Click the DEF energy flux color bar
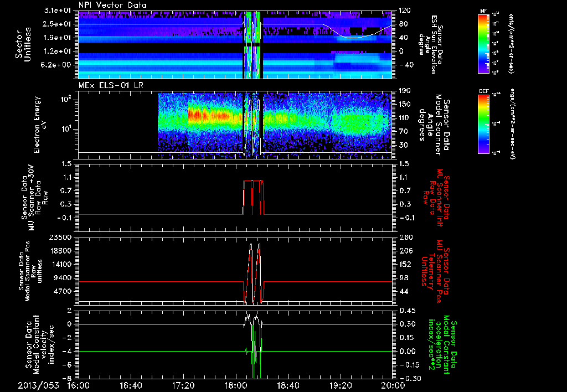 [x=484, y=123]
